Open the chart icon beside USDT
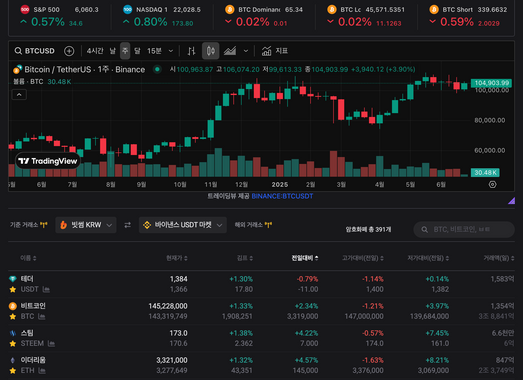Viewport: 523px width, 380px height. click(46, 290)
